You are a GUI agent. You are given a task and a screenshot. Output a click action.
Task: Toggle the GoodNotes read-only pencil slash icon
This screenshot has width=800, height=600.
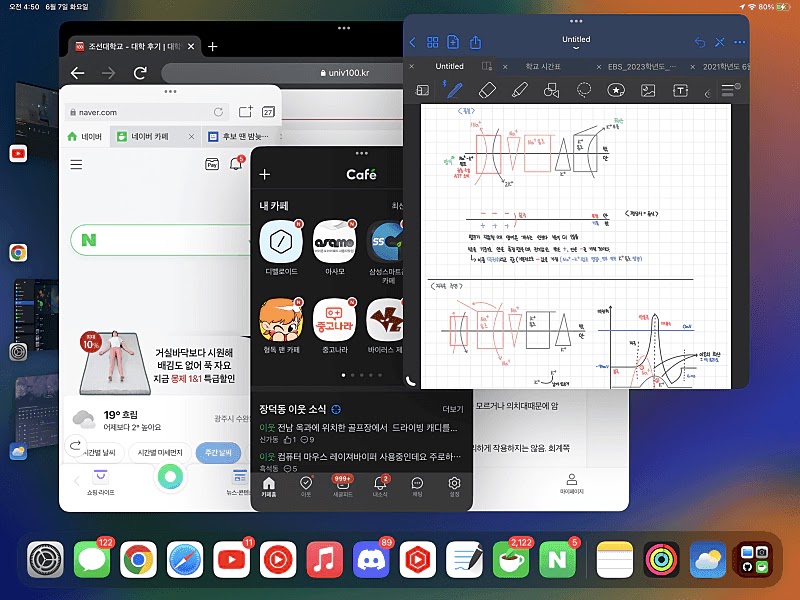(x=719, y=42)
